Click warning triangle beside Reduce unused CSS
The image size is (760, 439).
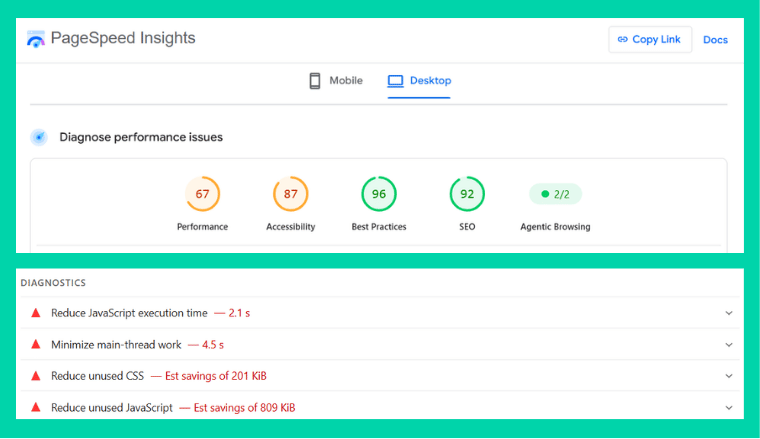coord(36,376)
